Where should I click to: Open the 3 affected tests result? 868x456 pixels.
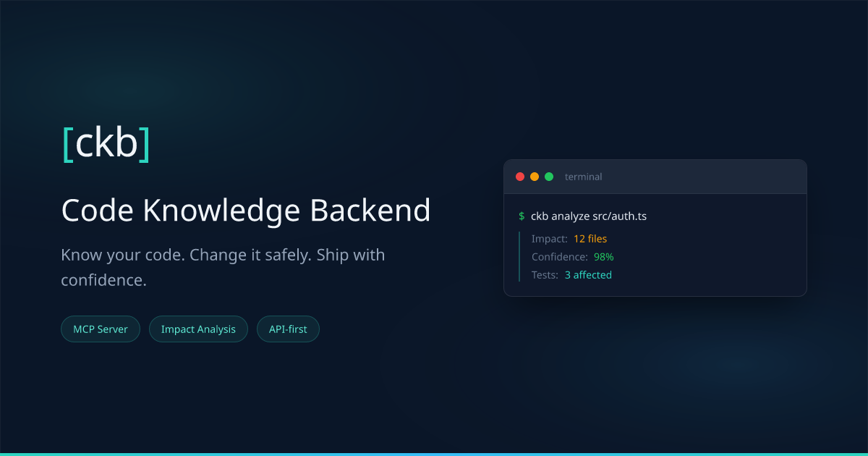pos(588,275)
